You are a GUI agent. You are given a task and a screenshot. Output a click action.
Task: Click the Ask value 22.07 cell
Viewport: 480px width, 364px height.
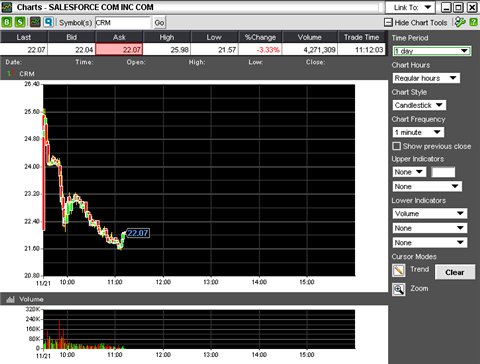coord(119,49)
